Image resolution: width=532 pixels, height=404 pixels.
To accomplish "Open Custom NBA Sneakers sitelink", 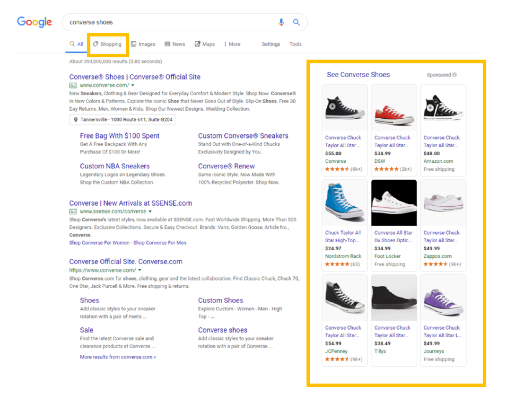I will point(115,166).
